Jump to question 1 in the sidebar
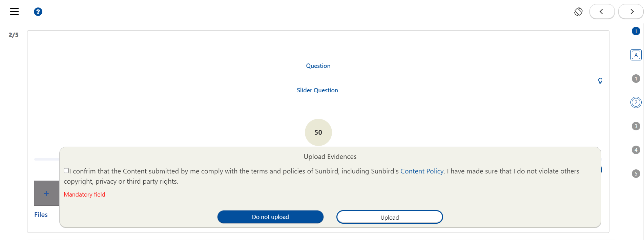Image resolution: width=644 pixels, height=240 pixels. [x=636, y=79]
